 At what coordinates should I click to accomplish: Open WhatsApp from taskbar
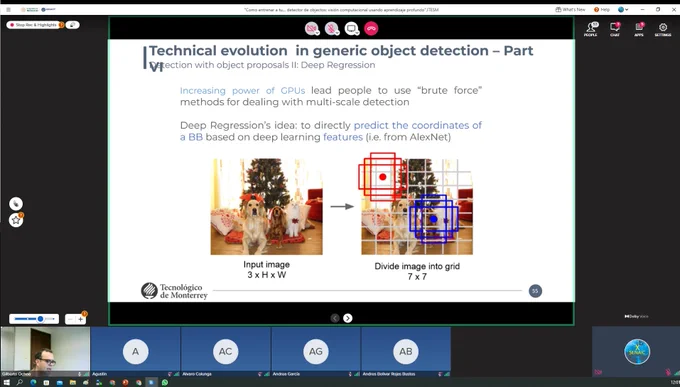click(x=165, y=382)
